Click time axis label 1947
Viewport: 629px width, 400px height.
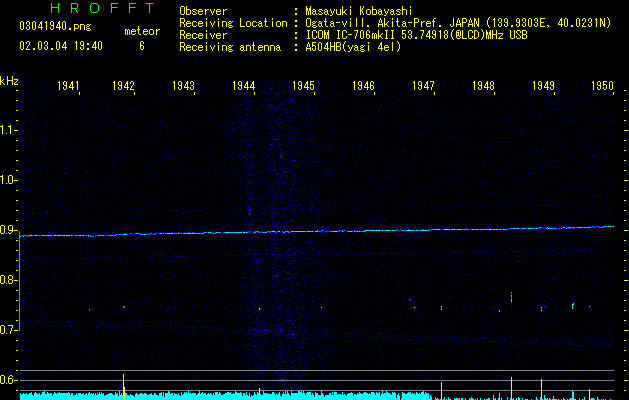[424, 85]
